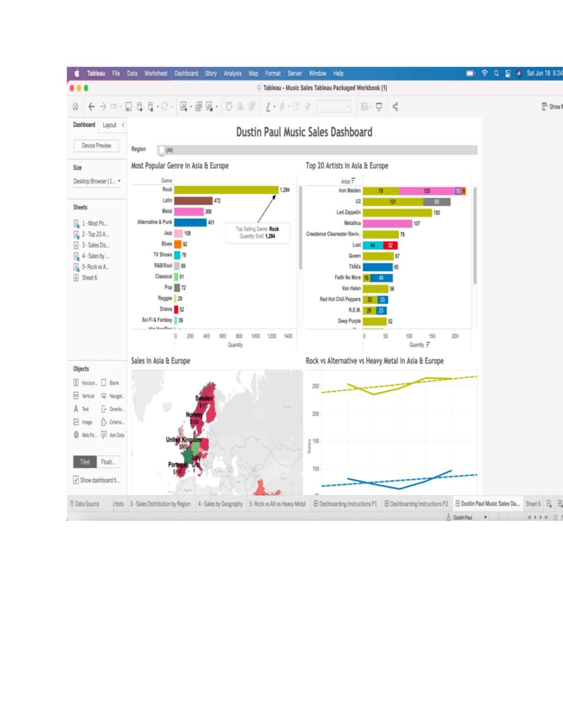Select the Image object icon
Image resolution: width=563 pixels, height=728 pixels.
coord(76,422)
